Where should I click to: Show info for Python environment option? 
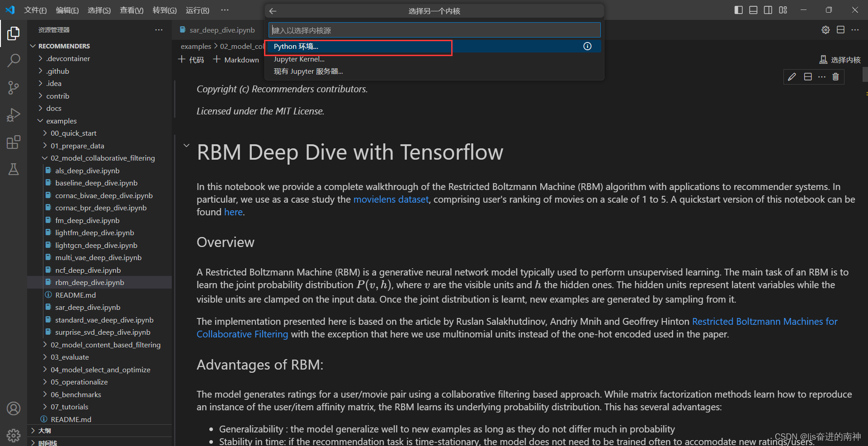[x=587, y=46]
